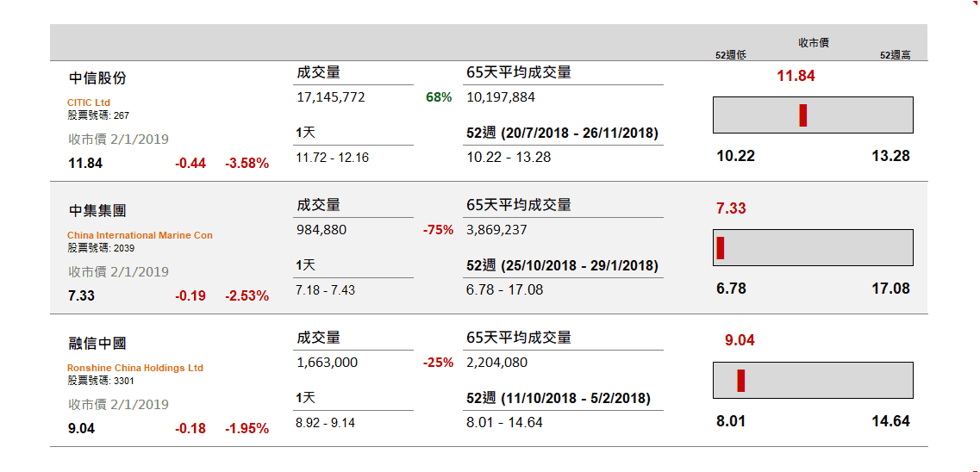Click the green 68% volume change

[x=439, y=97]
